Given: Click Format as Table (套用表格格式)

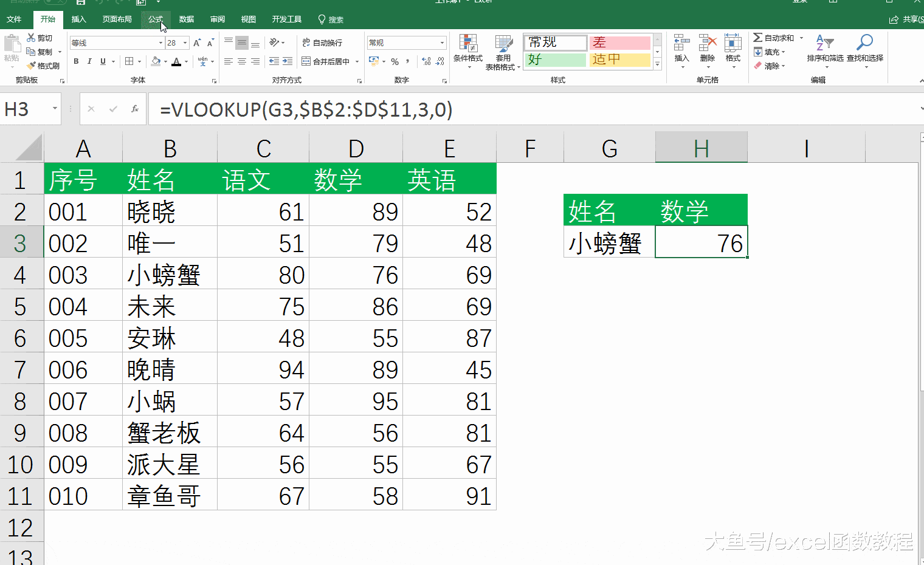Looking at the screenshot, I should [x=503, y=52].
